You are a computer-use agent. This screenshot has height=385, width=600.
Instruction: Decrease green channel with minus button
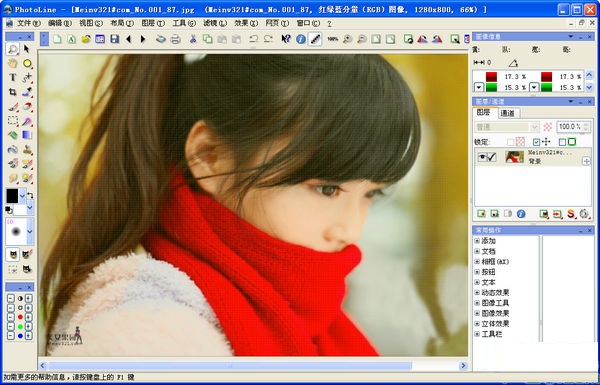(11, 326)
